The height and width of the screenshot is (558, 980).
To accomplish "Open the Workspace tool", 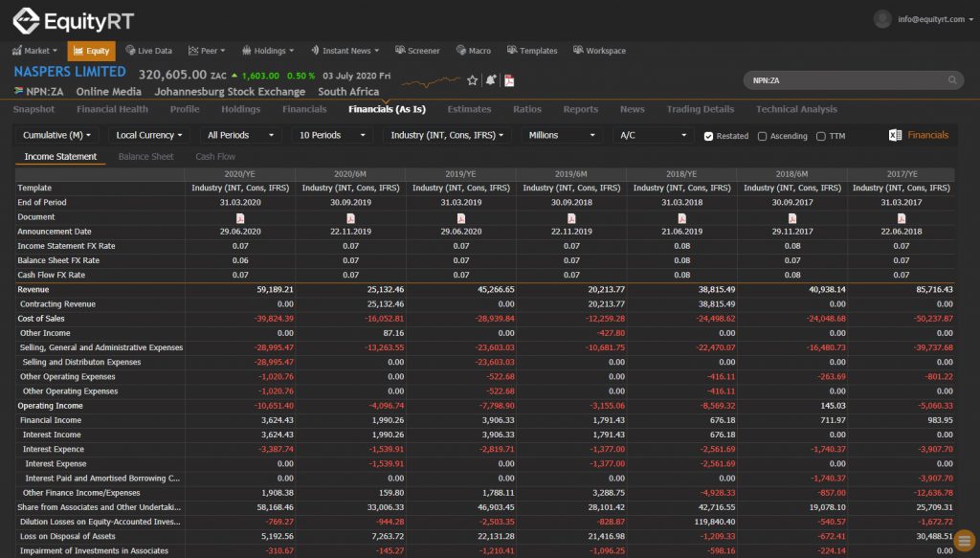I will pos(599,51).
